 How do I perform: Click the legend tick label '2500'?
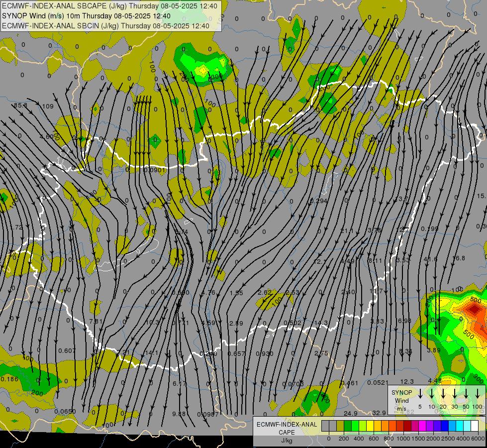click(x=448, y=439)
